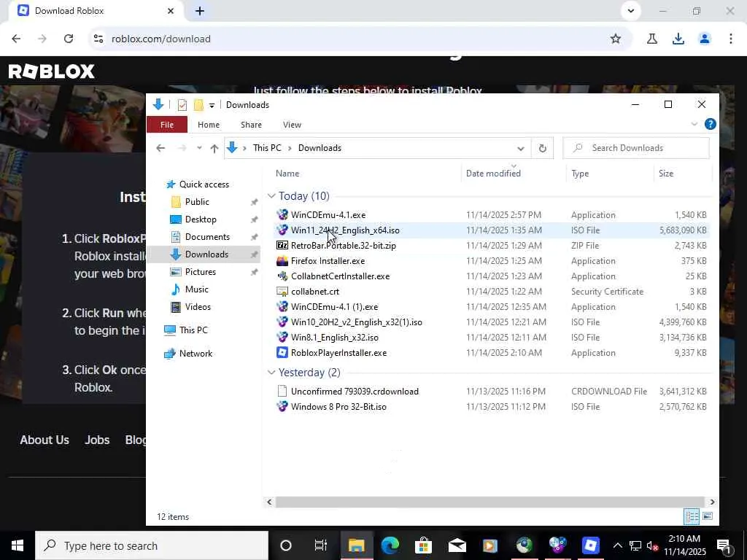Viewport: 747px width, 560px height.
Task: Collapse the Yesterday (2) group
Action: click(x=271, y=372)
